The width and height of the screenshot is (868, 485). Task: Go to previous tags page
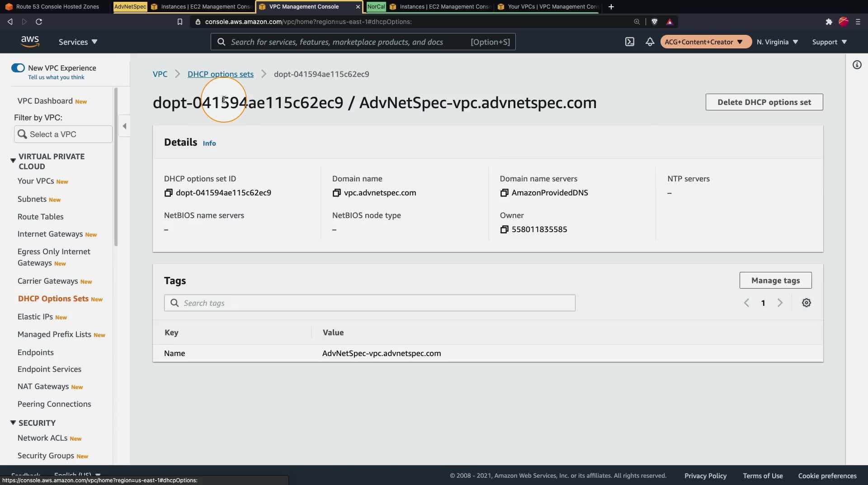click(746, 303)
